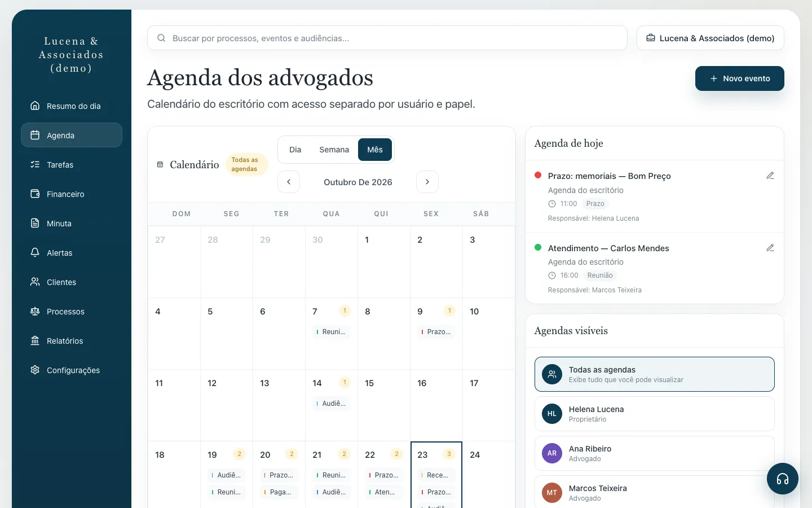Select day 15 calendar cell

tap(384, 405)
